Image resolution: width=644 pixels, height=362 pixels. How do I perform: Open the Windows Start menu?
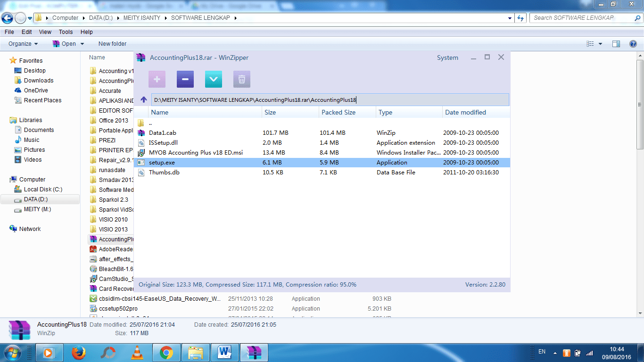click(11, 353)
